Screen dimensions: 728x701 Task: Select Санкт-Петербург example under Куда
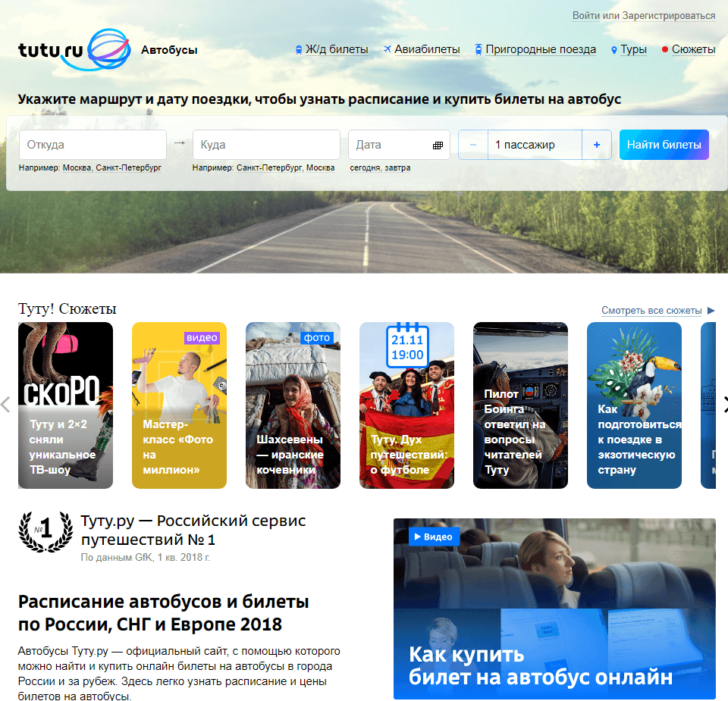pos(269,167)
